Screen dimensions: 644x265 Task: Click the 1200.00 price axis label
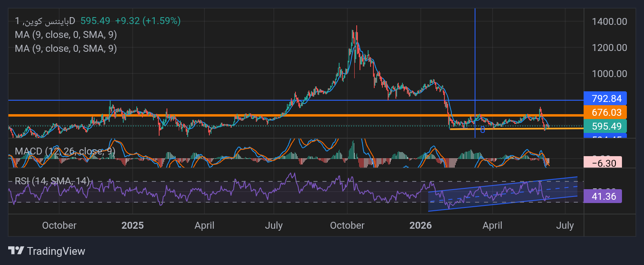(609, 48)
